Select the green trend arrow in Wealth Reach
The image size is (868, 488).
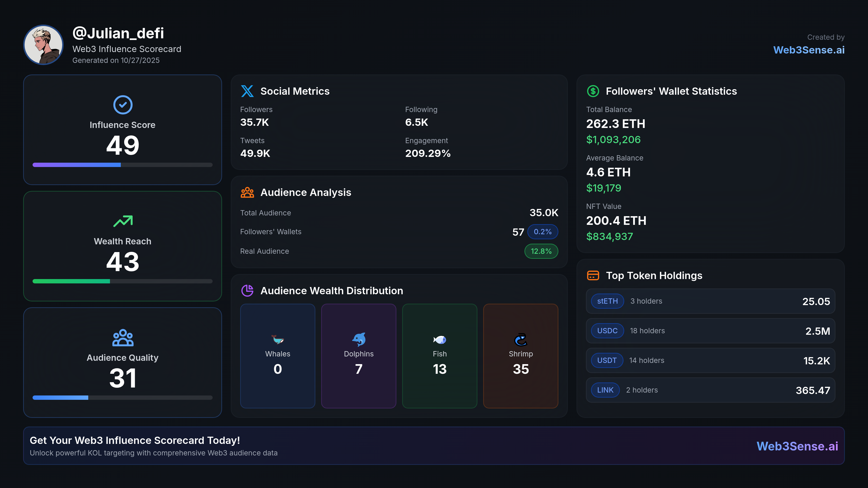point(122,221)
